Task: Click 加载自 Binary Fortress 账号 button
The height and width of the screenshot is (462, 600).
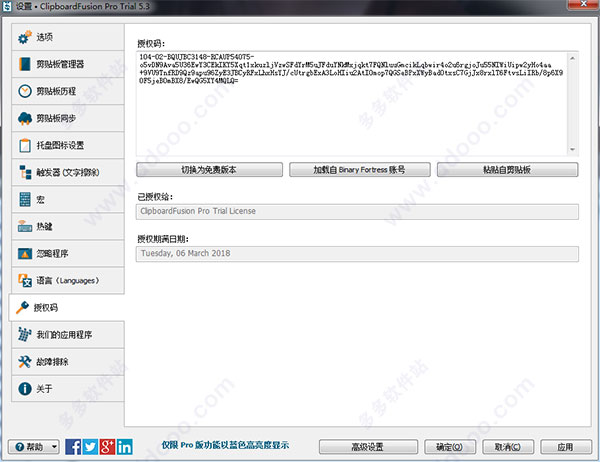Action: click(360, 170)
